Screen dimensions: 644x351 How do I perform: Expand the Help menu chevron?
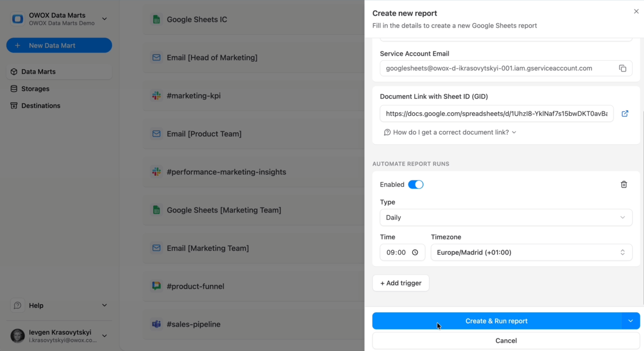coord(105,305)
